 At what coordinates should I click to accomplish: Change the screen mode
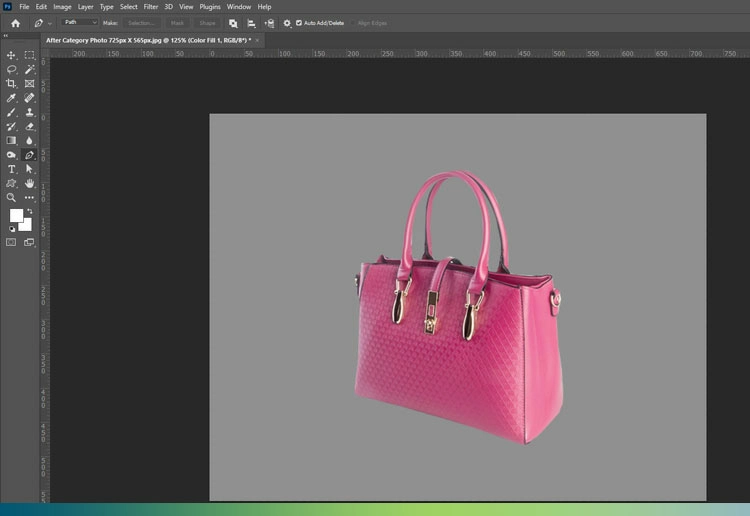[x=30, y=242]
